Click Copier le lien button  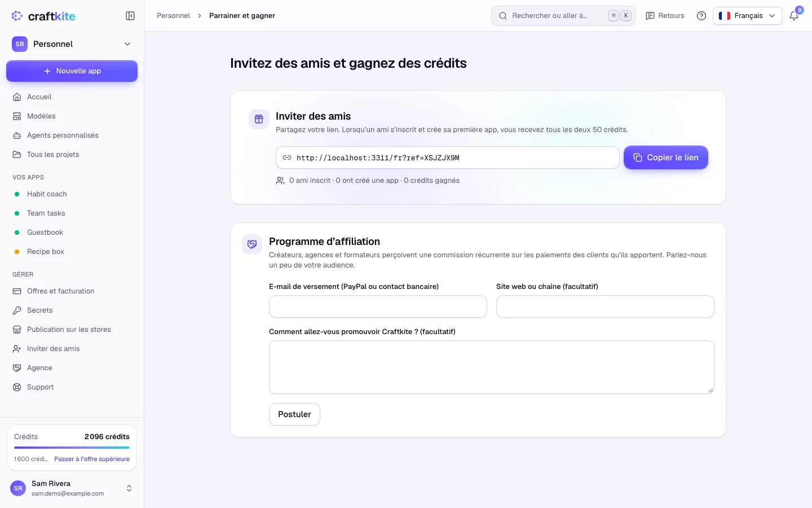[x=666, y=157]
